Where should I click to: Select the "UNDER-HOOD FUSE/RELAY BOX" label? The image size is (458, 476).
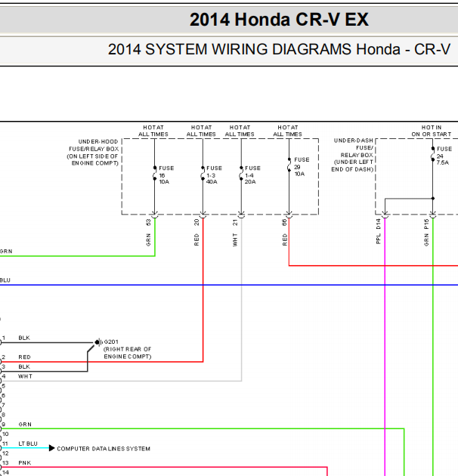coord(93,153)
